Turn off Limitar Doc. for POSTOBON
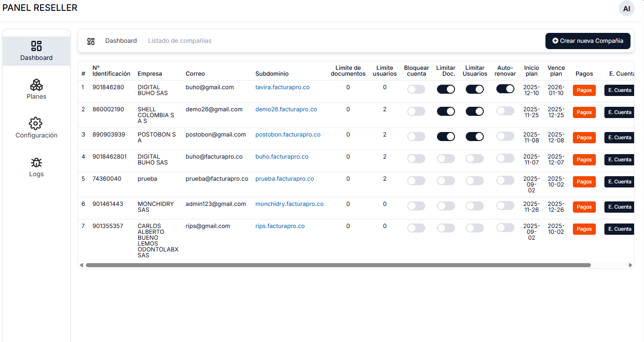The height and width of the screenshot is (342, 644). [x=446, y=137]
